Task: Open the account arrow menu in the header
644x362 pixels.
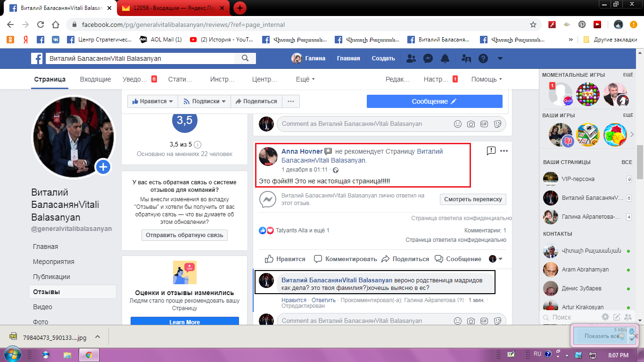Action: pos(500,58)
